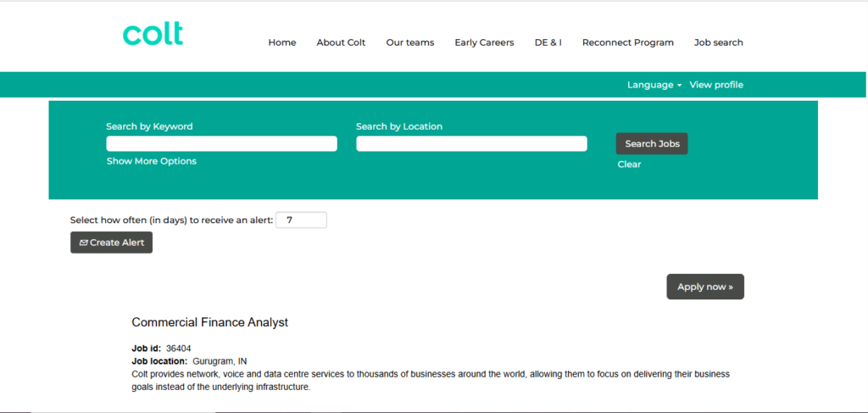Open the Home menu item

point(282,42)
